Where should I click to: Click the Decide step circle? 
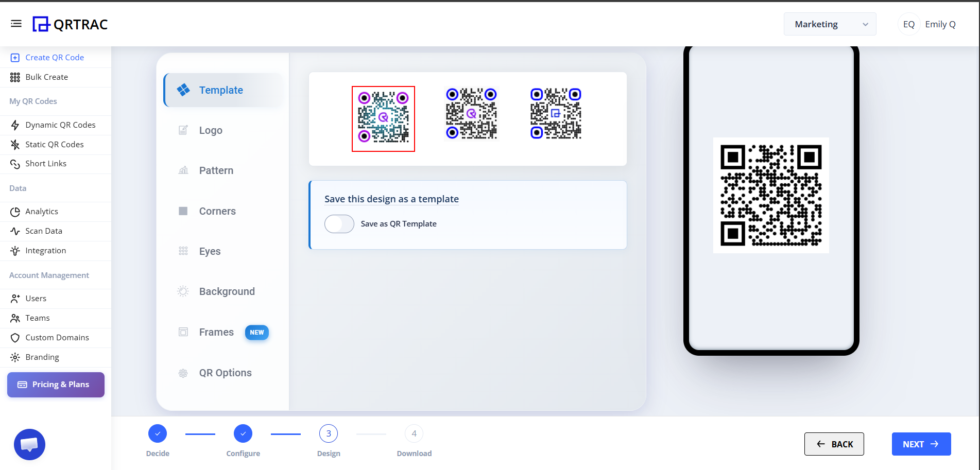click(x=158, y=433)
